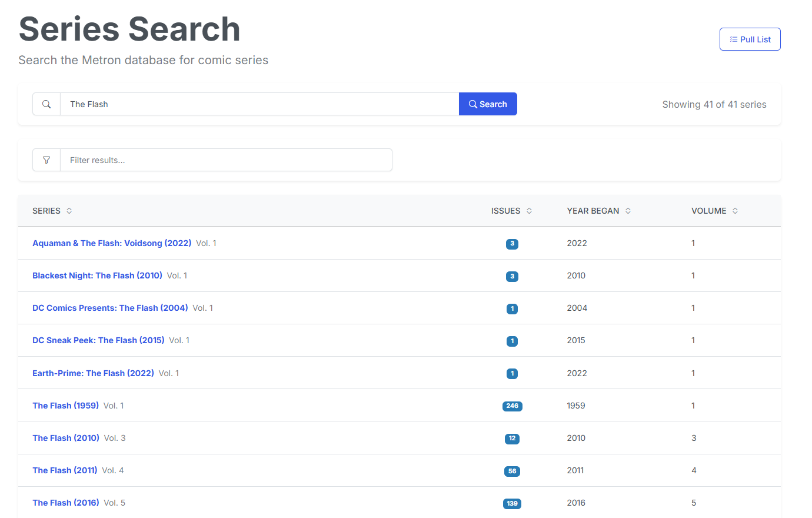Click the search icon inside the blue Search button
This screenshot has width=812, height=518.
click(x=472, y=104)
